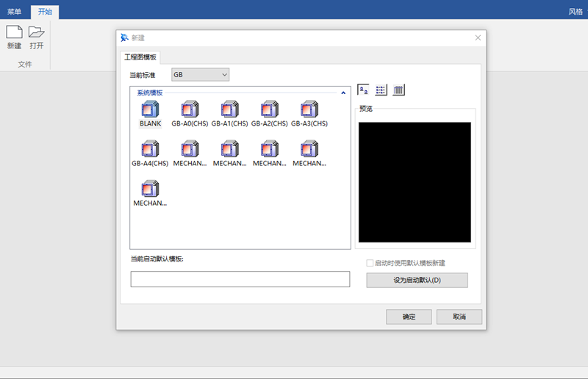Open the 当前标准 GB dropdown
Viewport: 588px width, 379px height.
(x=200, y=75)
